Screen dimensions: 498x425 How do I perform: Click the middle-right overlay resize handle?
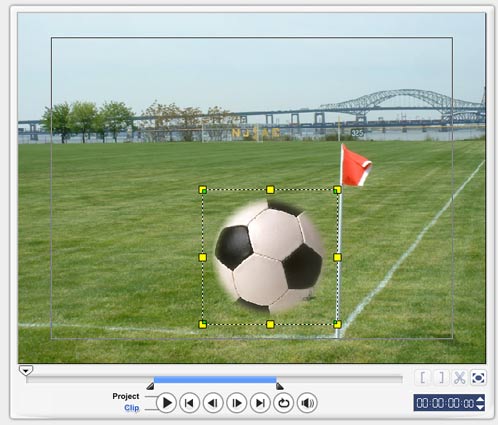pos(337,257)
